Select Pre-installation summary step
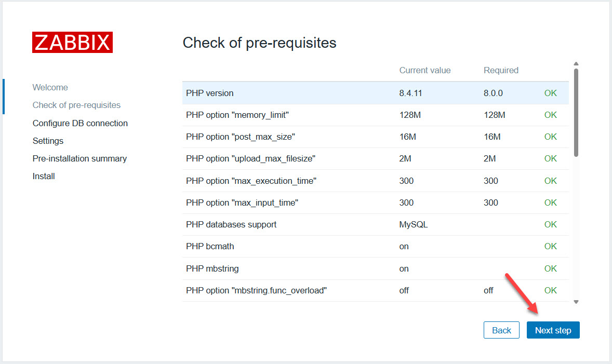Screen dimensions: 612x364 click(79, 158)
